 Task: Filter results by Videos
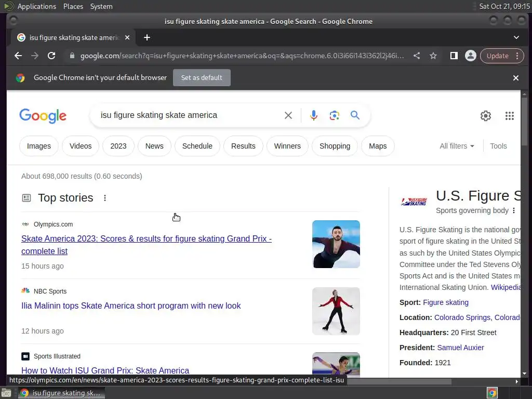pos(81,146)
